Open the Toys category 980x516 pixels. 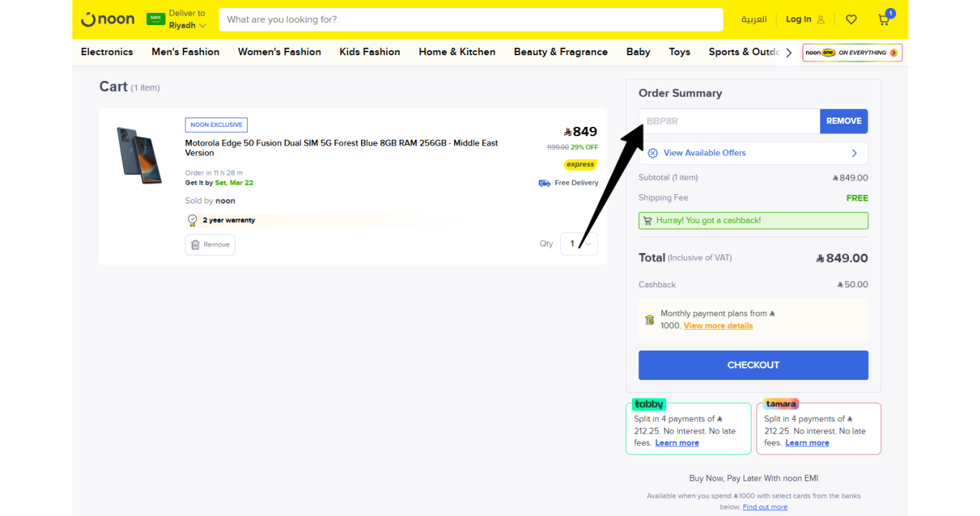pos(680,52)
